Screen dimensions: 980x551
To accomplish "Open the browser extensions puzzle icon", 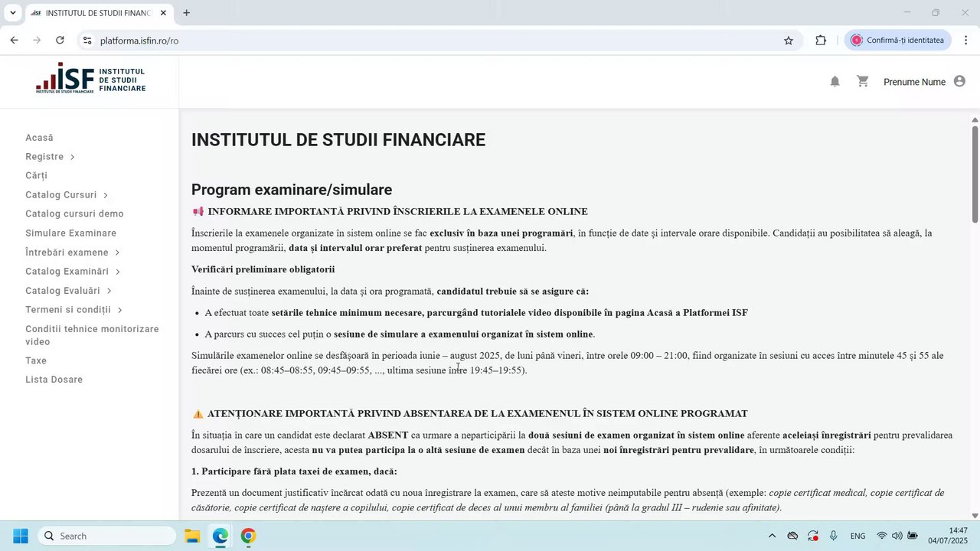I will 821,41.
